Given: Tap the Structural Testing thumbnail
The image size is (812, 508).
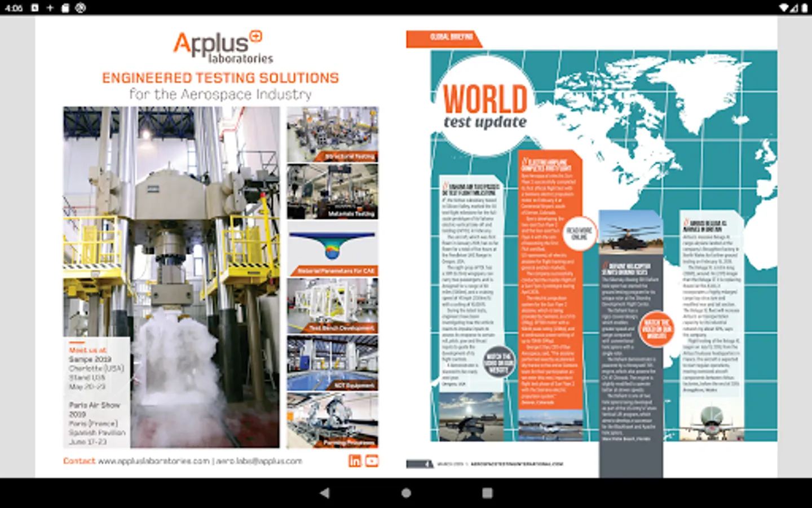Looking at the screenshot, I should point(332,134).
